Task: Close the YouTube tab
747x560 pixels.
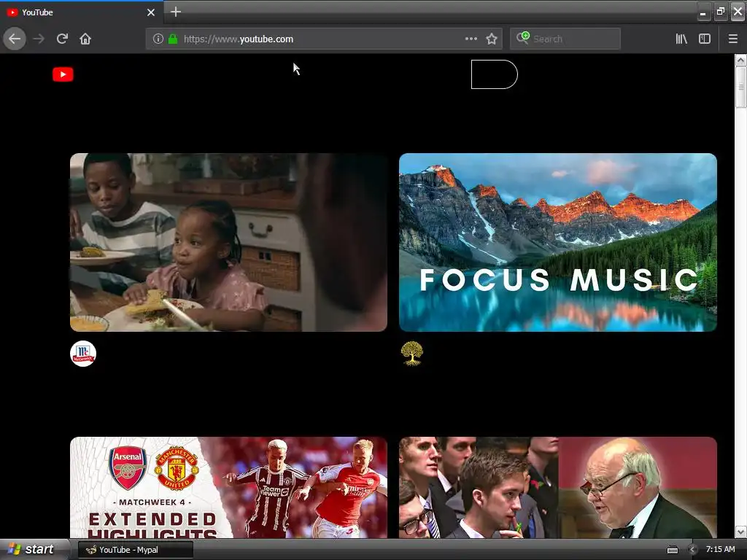Action: (151, 12)
